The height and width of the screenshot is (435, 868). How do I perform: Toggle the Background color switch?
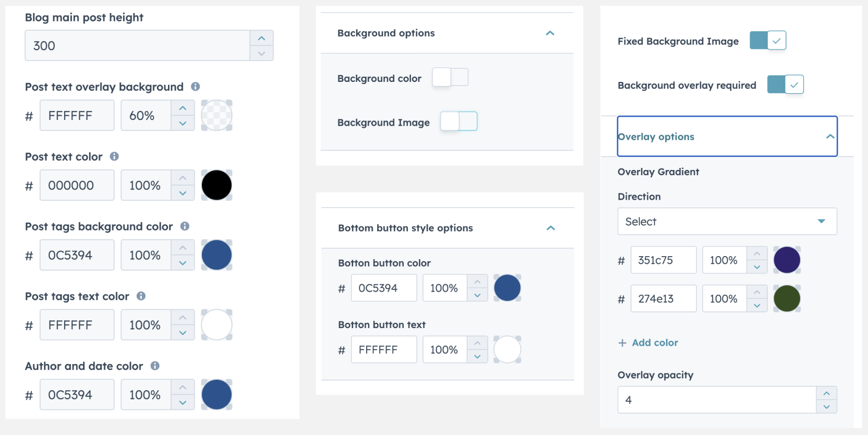450,77
